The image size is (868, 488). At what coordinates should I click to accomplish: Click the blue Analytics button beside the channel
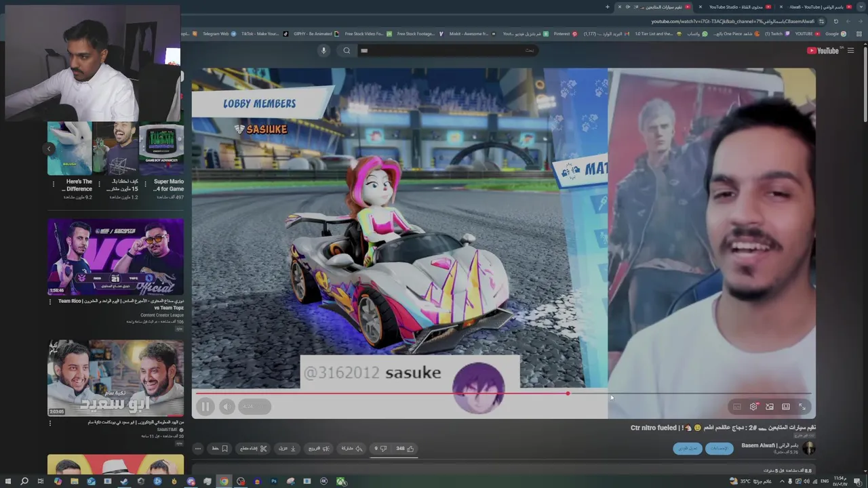(x=719, y=449)
